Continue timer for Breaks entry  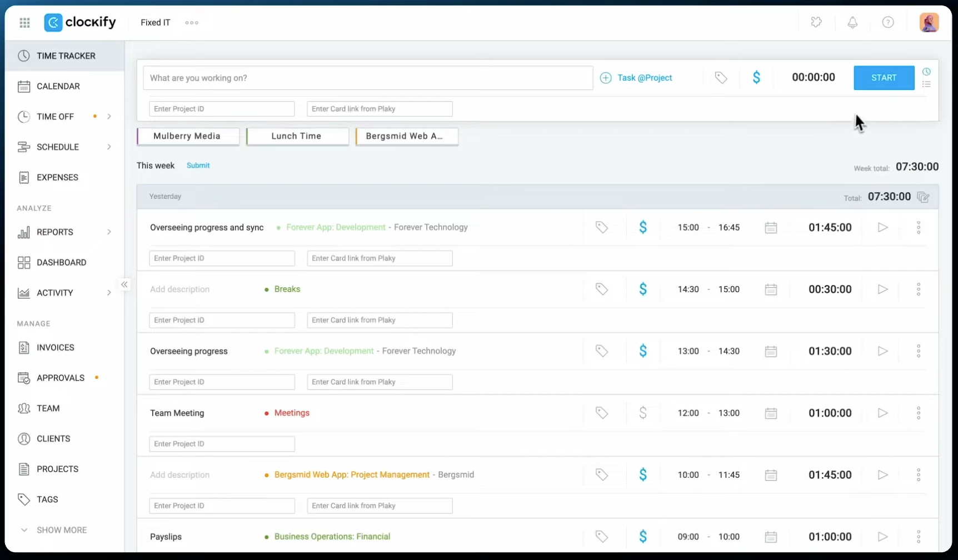(x=882, y=289)
